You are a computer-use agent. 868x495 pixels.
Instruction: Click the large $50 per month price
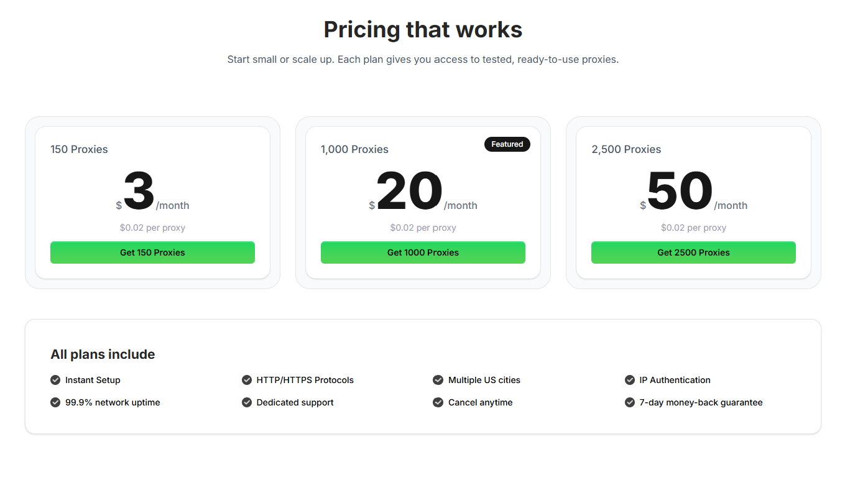(x=680, y=192)
